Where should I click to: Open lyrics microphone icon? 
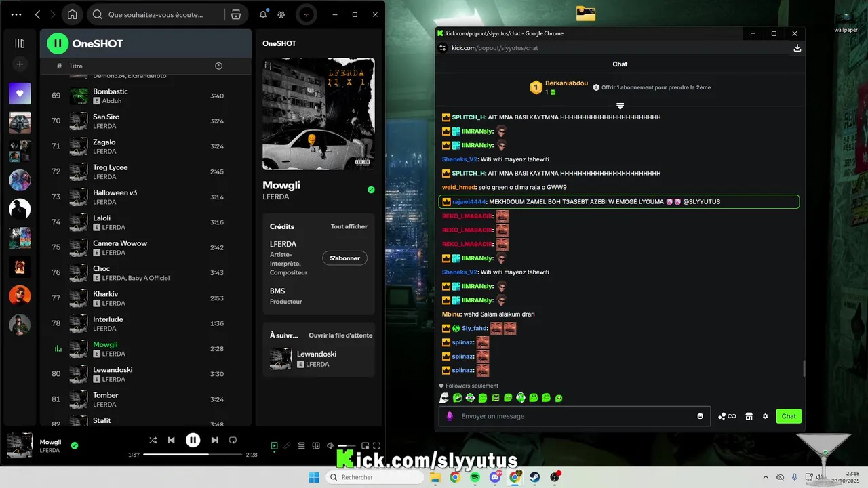click(288, 445)
